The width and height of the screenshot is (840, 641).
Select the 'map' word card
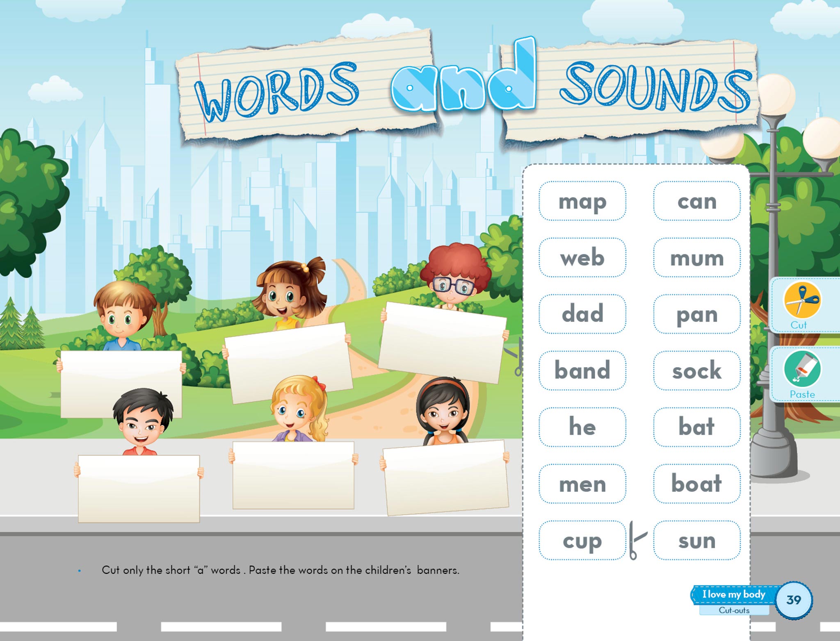coord(582,201)
